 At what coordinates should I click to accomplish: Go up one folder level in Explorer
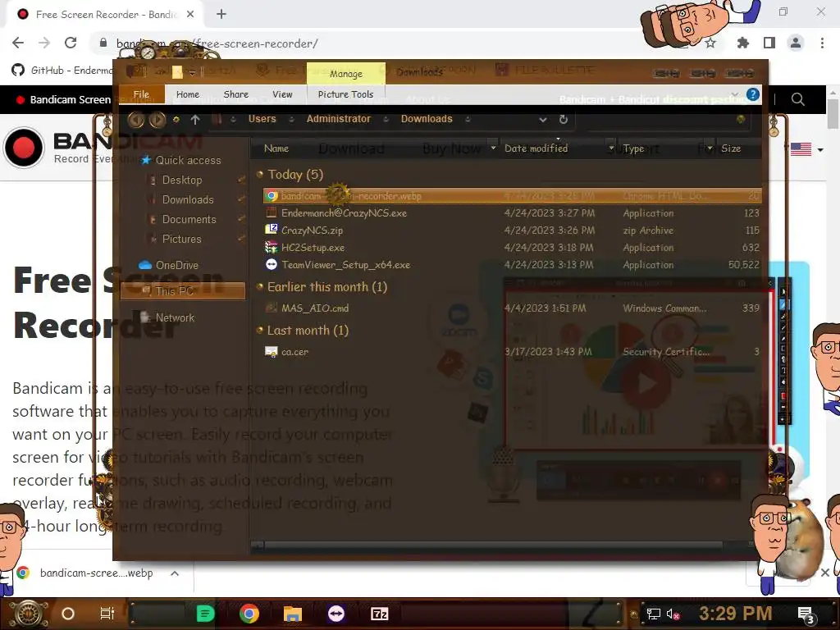195,120
